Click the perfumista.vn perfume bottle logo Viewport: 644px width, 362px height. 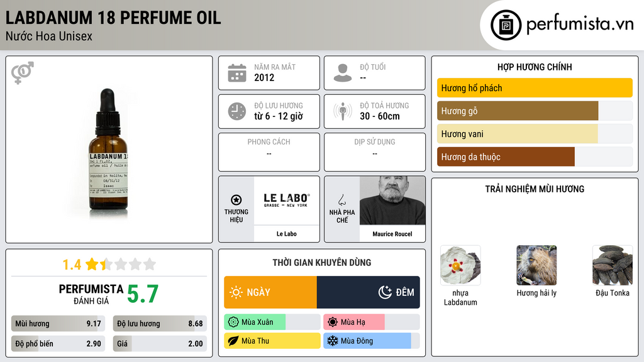point(506,25)
